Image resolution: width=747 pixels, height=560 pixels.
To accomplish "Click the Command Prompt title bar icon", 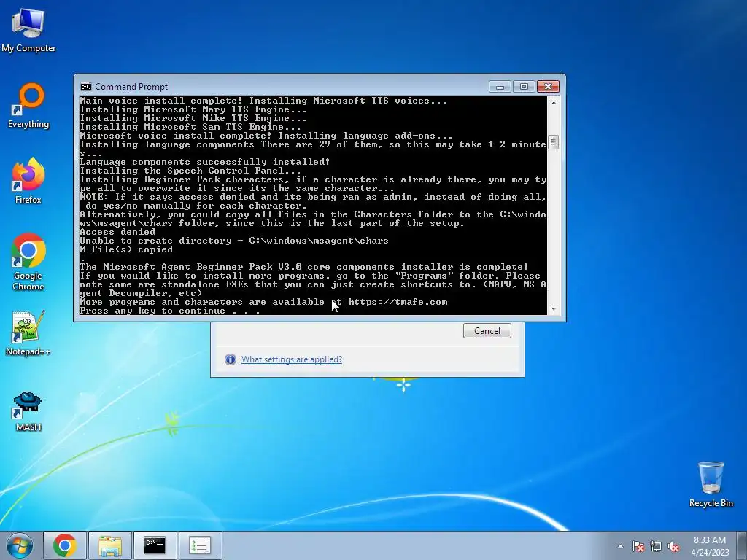I will 86,87.
